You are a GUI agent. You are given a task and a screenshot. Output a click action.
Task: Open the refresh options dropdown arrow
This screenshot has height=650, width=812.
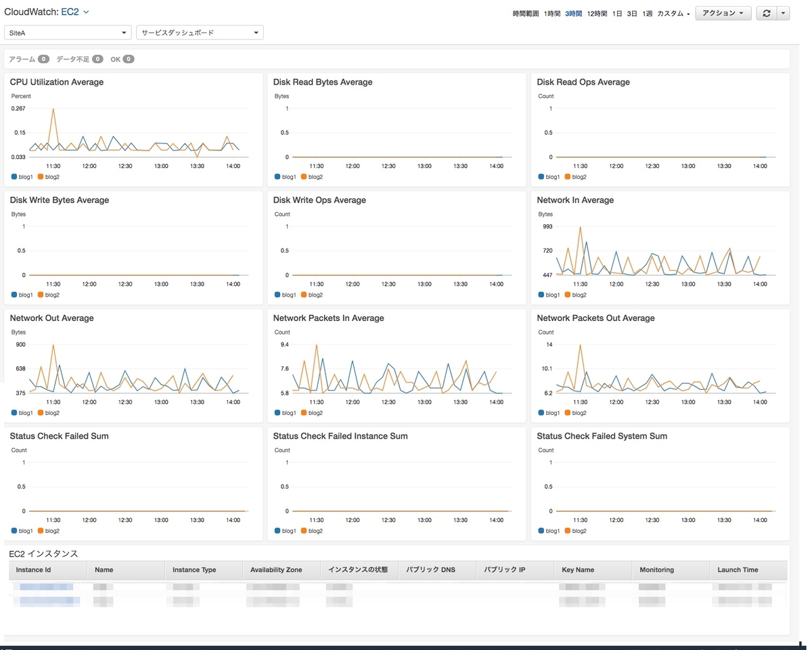tap(783, 13)
